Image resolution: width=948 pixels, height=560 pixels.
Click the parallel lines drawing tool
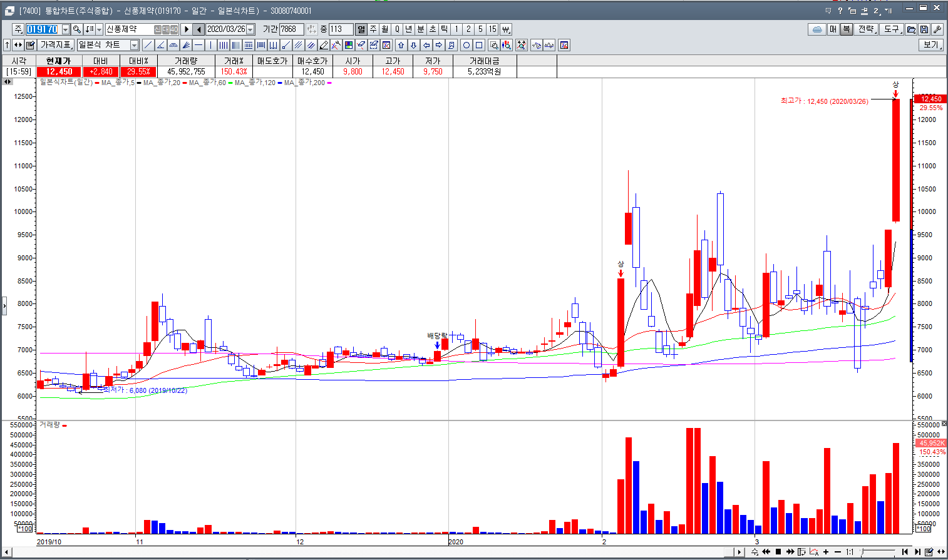[298, 45]
